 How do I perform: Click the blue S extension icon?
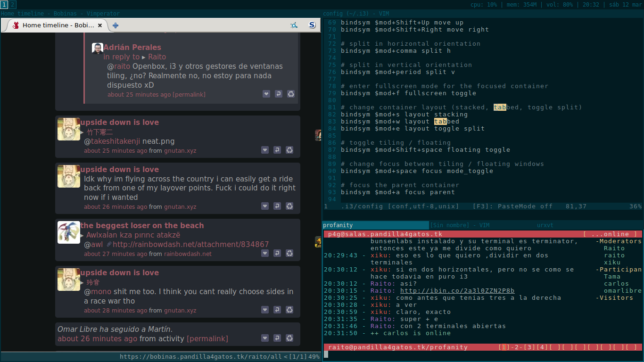[x=312, y=25]
